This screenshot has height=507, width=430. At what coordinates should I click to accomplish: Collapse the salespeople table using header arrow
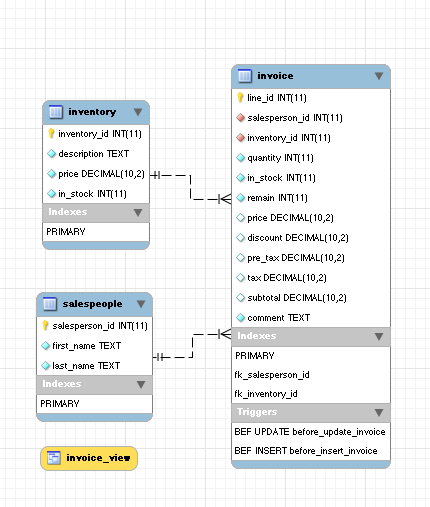[141, 304]
